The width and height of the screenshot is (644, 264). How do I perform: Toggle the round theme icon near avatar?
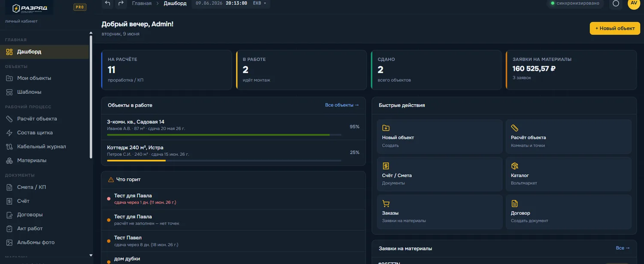click(x=616, y=3)
